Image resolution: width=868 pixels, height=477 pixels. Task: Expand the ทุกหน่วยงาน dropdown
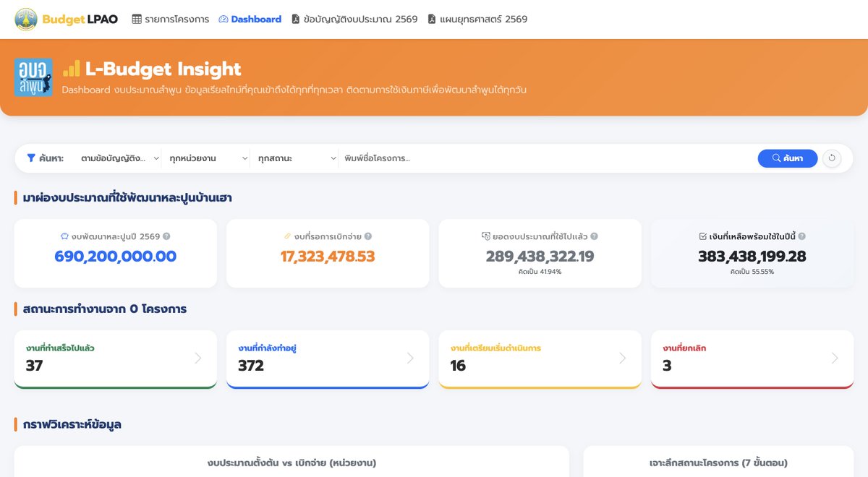[208, 158]
